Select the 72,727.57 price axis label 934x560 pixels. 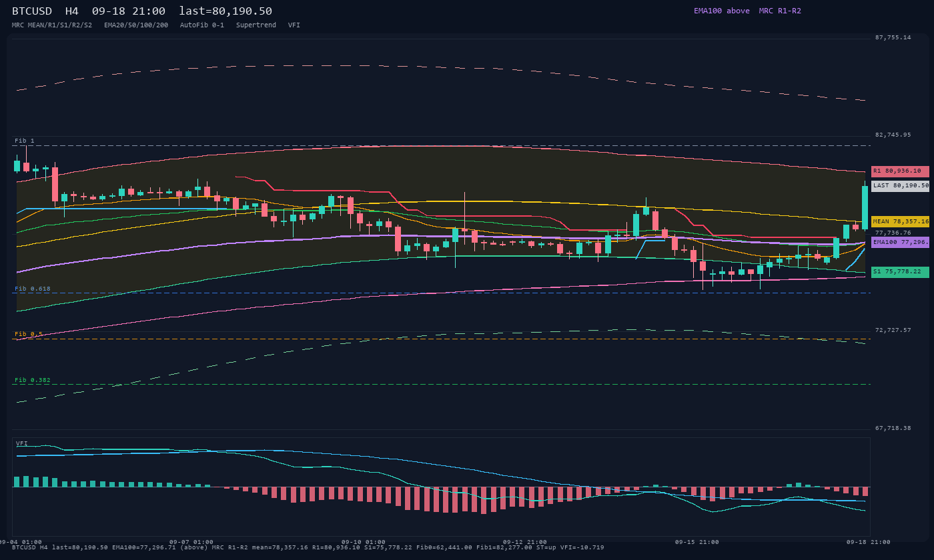tap(893, 330)
